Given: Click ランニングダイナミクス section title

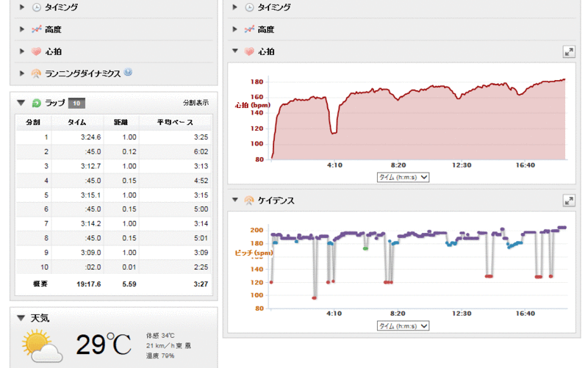Looking at the screenshot, I should click(x=83, y=73).
